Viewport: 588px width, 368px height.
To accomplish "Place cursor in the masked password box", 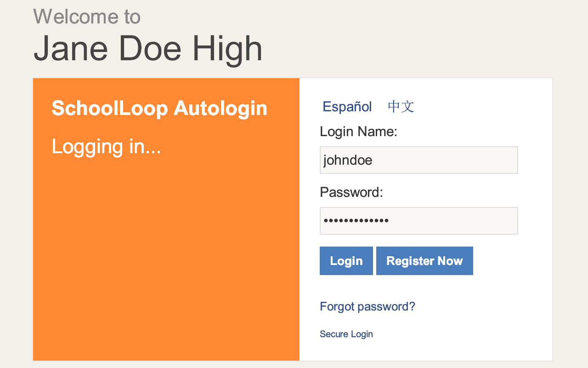I will tap(418, 220).
